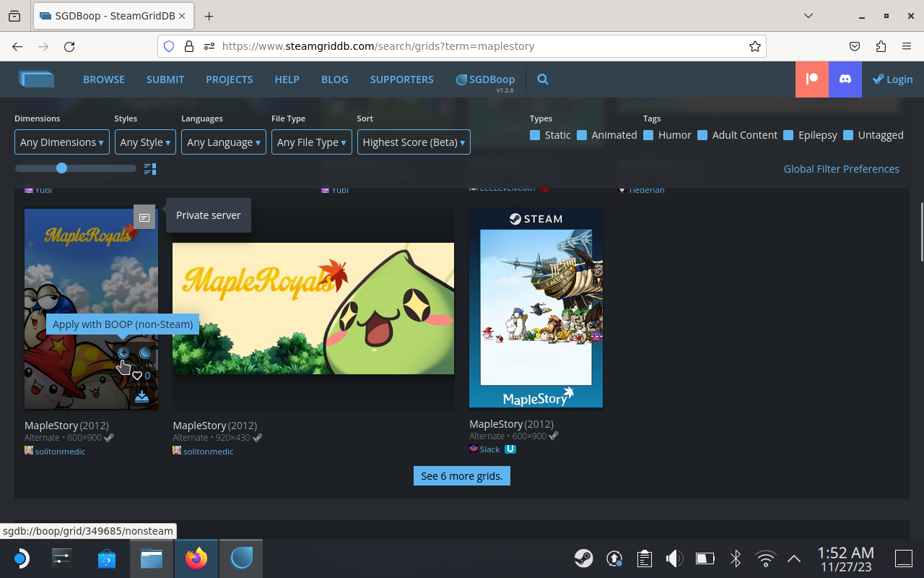
Task: Click the URL address bar
Action: [462, 46]
